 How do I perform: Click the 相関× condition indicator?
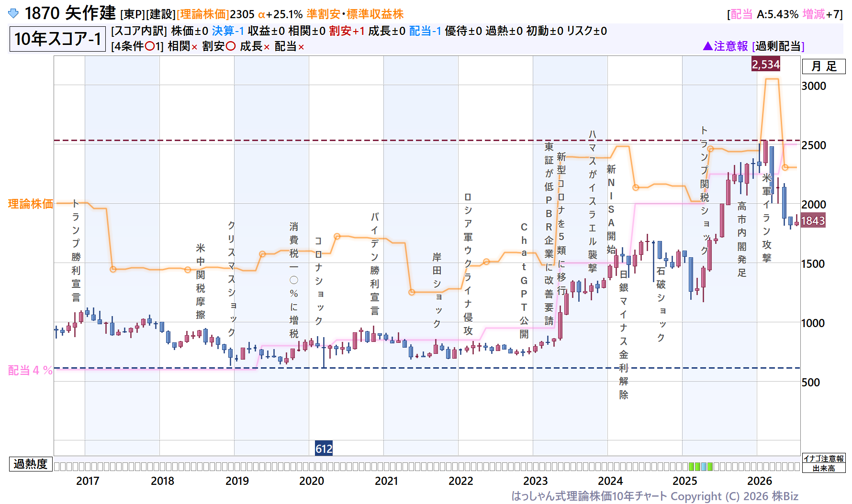click(x=182, y=46)
